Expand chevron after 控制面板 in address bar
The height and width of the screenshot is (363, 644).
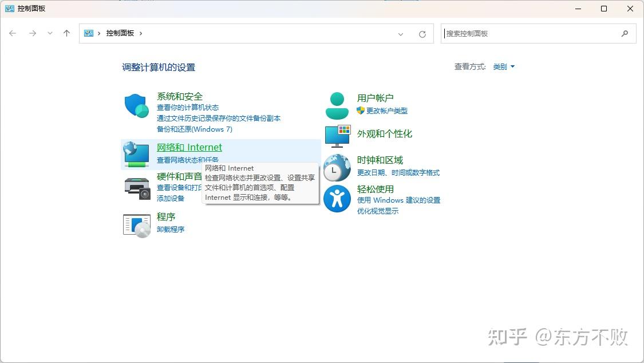pos(141,33)
